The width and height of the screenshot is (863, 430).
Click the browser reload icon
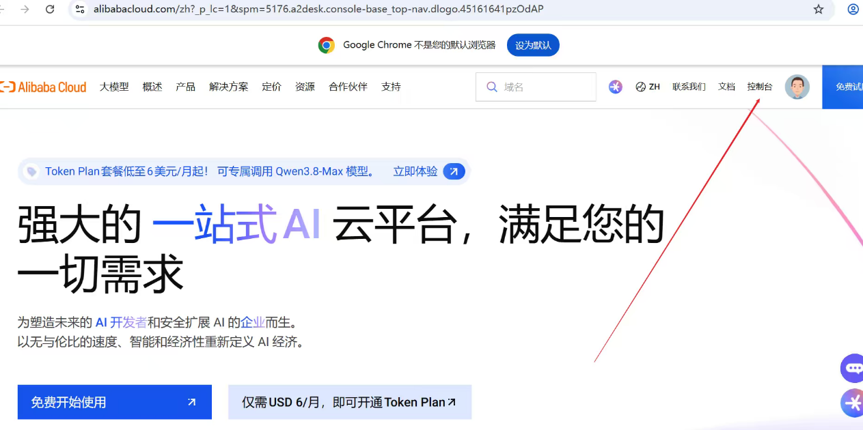click(x=50, y=9)
